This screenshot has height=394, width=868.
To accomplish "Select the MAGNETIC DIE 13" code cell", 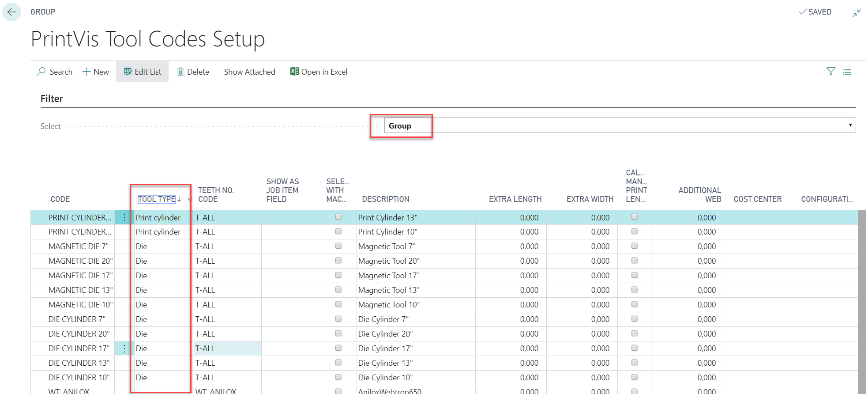I will [x=81, y=290].
